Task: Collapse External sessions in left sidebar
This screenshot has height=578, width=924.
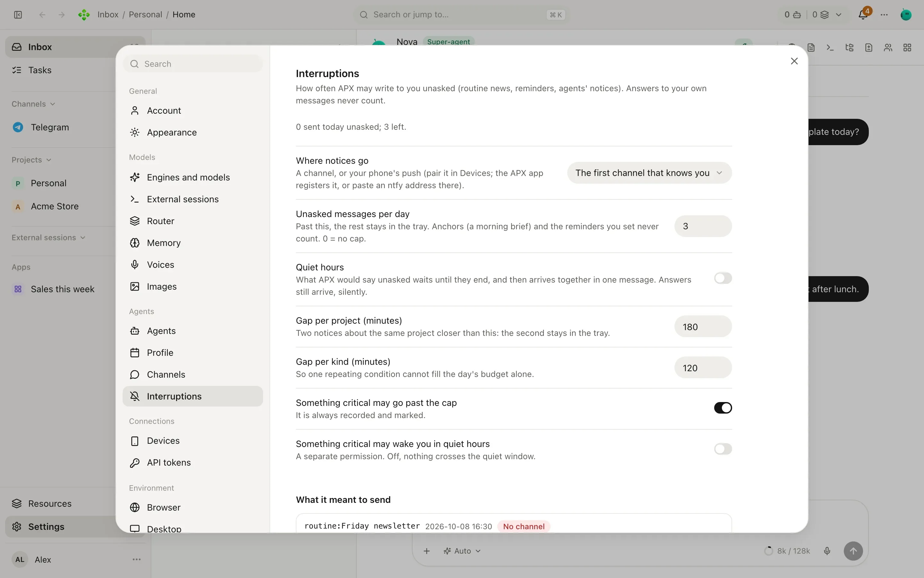Action: pos(48,237)
